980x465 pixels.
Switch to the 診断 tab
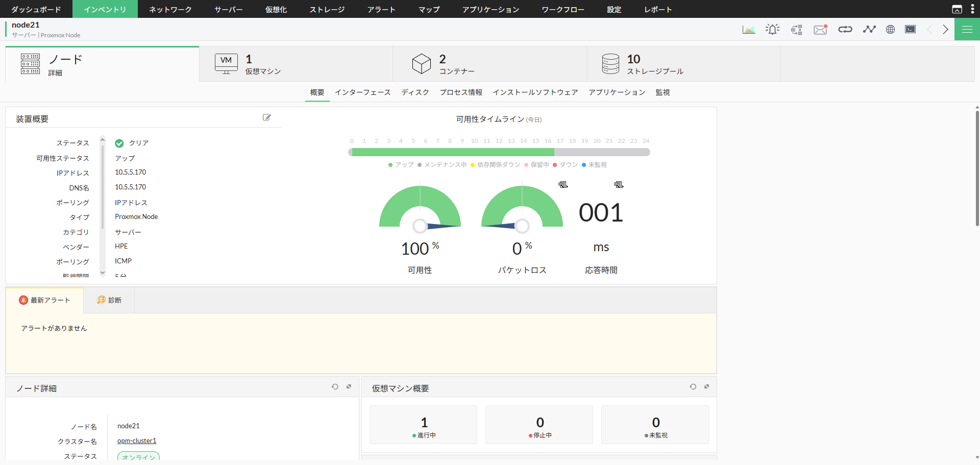109,300
